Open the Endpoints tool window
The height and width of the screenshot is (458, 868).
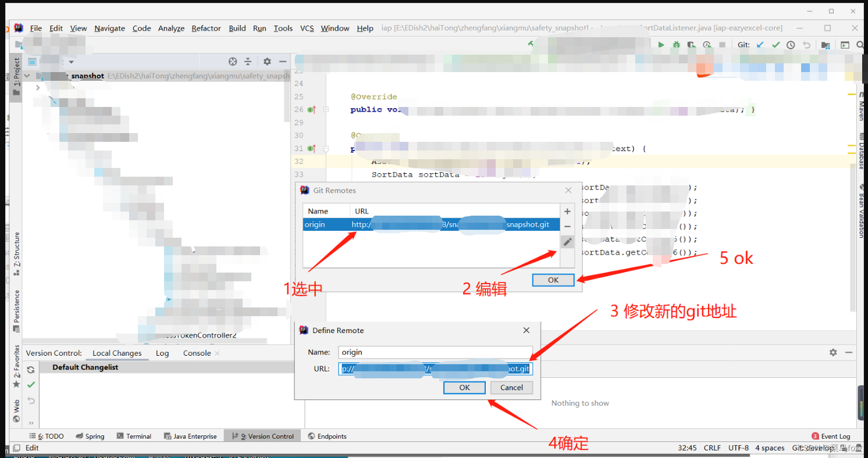327,436
